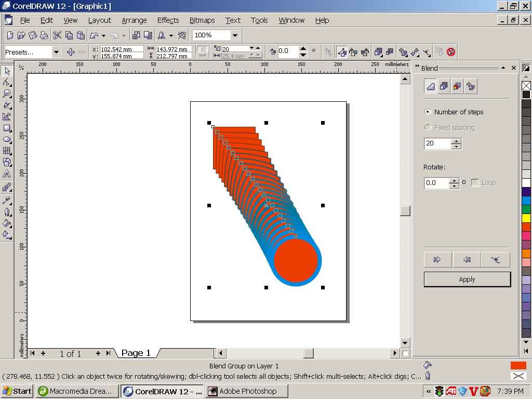The image size is (532, 399).
Task: Open the Tools menu
Action: click(260, 20)
